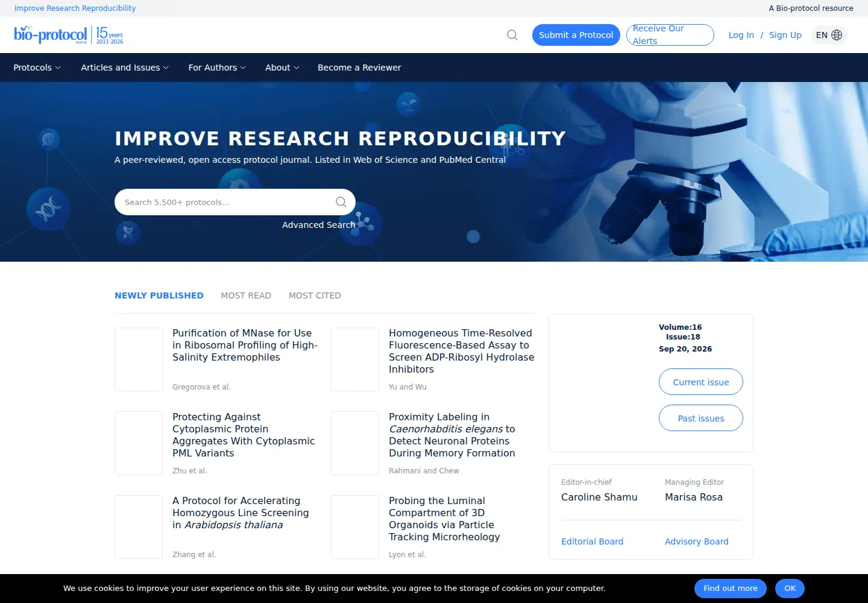
Task: Click the Volume:16 text
Action: click(681, 327)
